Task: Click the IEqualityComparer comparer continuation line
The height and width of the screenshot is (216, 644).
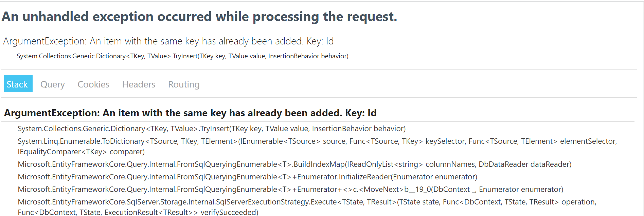Action: (81, 152)
